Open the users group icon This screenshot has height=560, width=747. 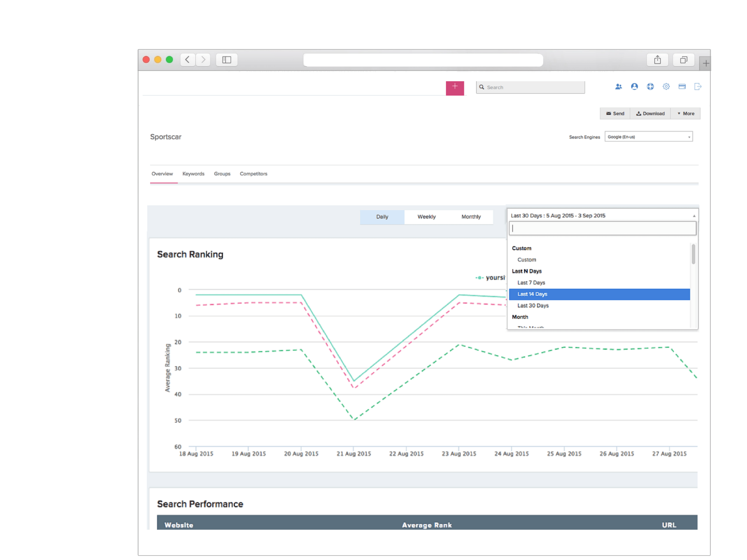click(618, 87)
